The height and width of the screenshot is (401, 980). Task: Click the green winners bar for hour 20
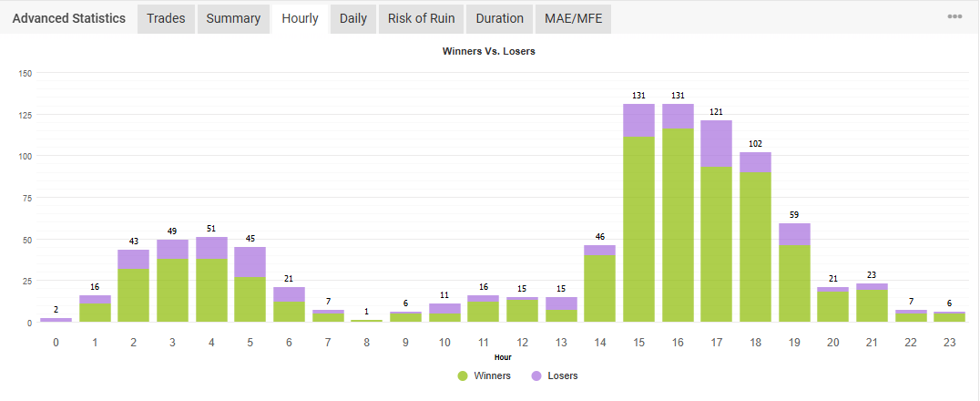click(x=832, y=306)
